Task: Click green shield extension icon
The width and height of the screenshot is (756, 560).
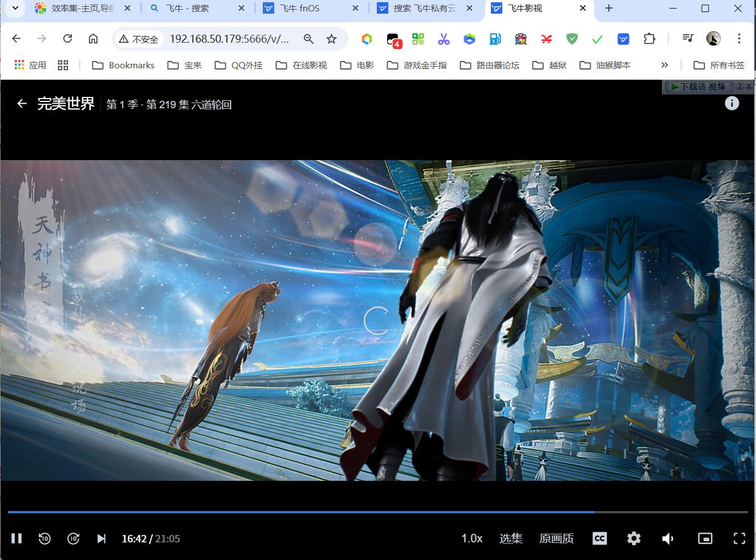Action: [572, 39]
